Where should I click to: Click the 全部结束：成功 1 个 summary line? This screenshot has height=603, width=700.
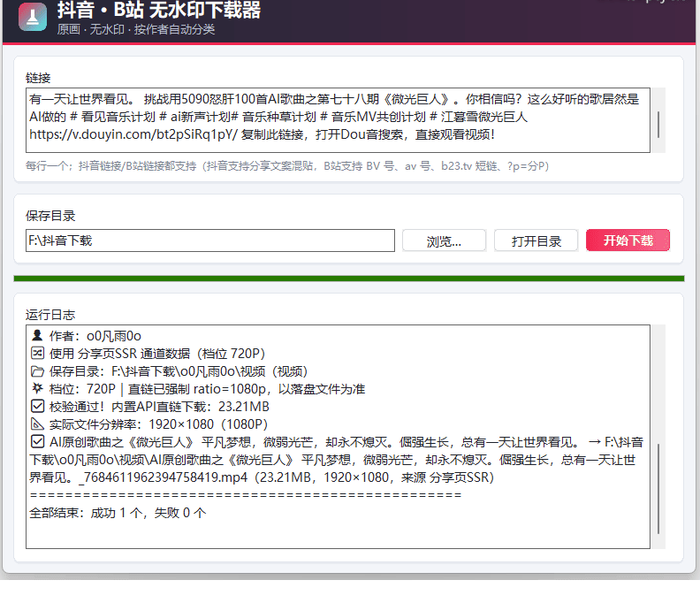(x=118, y=513)
